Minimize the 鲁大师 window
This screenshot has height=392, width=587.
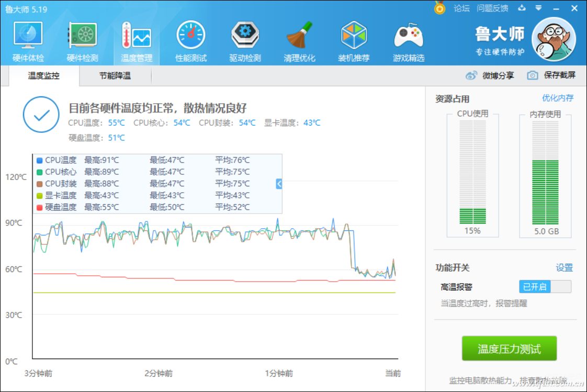click(556, 8)
